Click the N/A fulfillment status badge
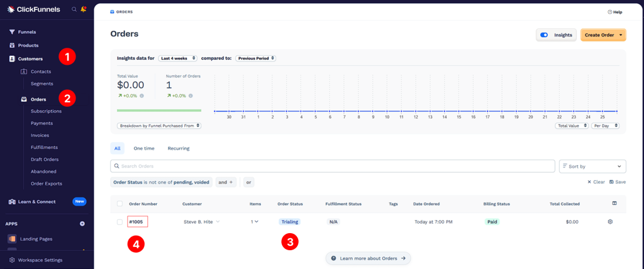Viewport: 644px width, 269px height. coord(333,222)
